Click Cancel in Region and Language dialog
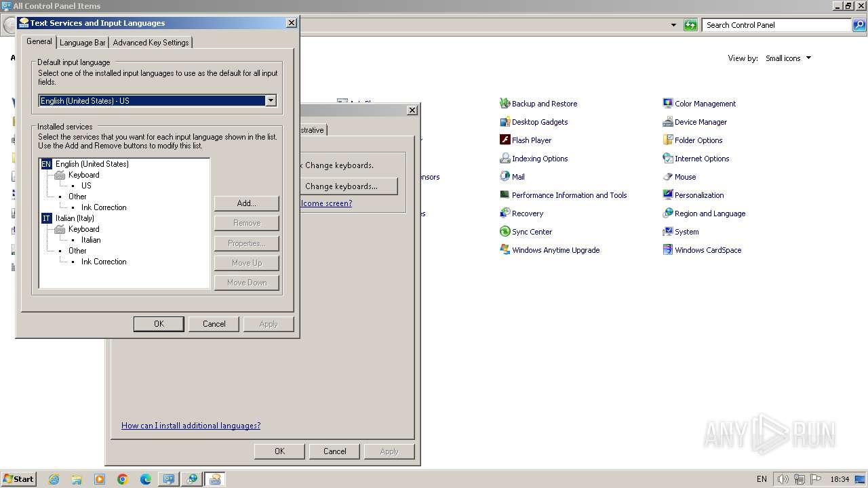Viewport: 868px width, 488px height. 335,451
